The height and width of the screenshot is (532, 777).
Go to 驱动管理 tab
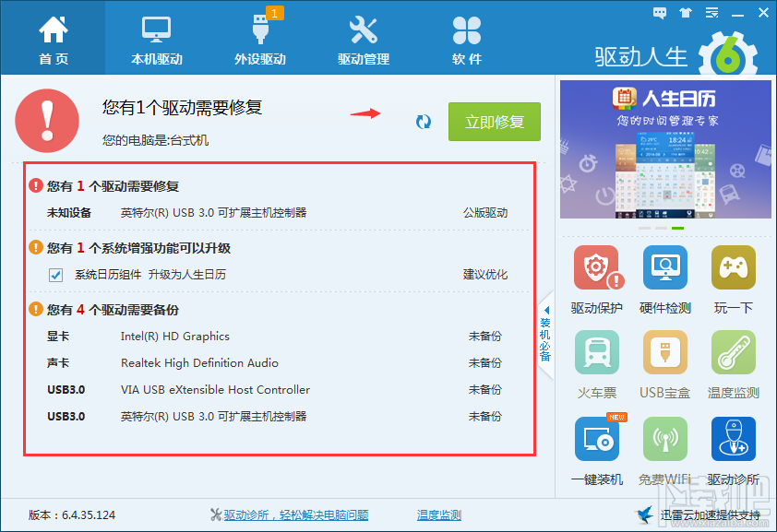(364, 40)
